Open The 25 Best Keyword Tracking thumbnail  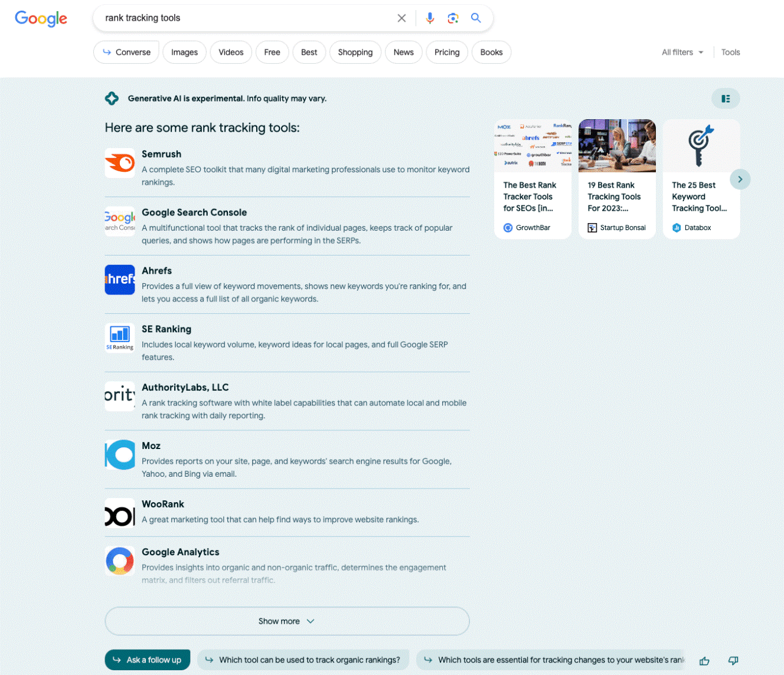click(701, 146)
